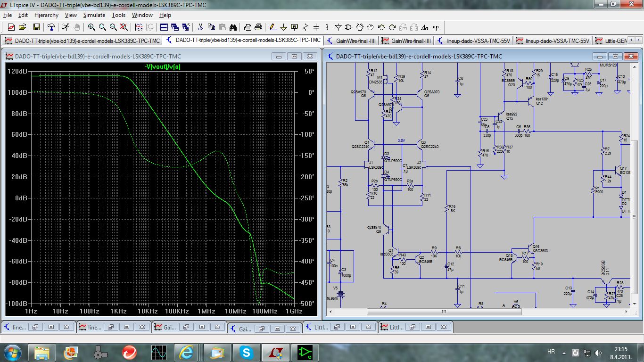Click the Save floppy disk icon
This screenshot has height=362, width=644.
click(36, 27)
